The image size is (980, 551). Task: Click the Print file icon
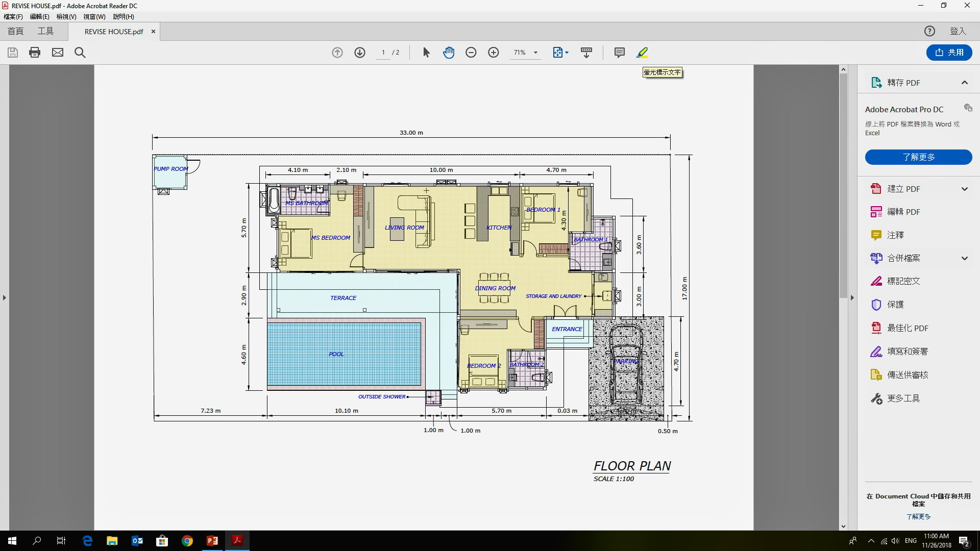pyautogui.click(x=35, y=53)
